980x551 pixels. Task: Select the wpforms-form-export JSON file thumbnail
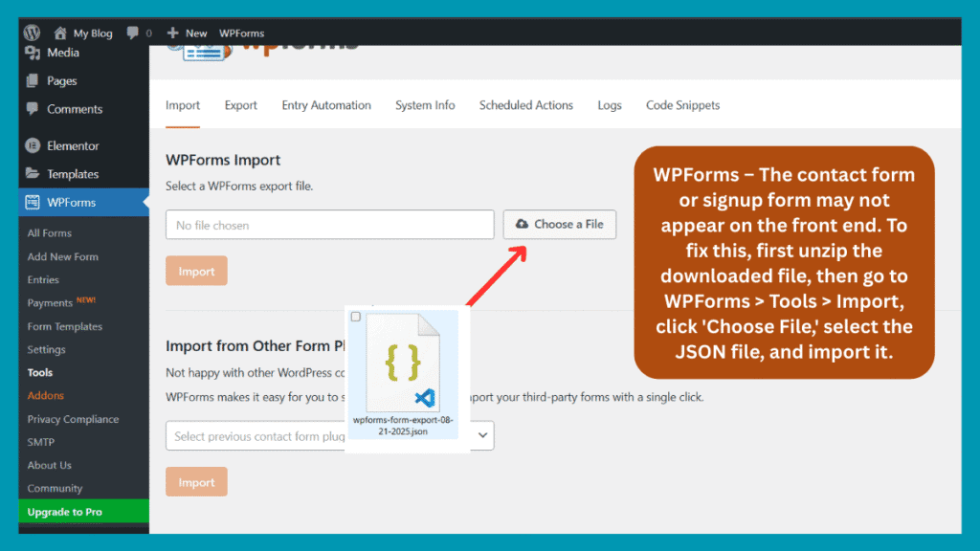403,363
